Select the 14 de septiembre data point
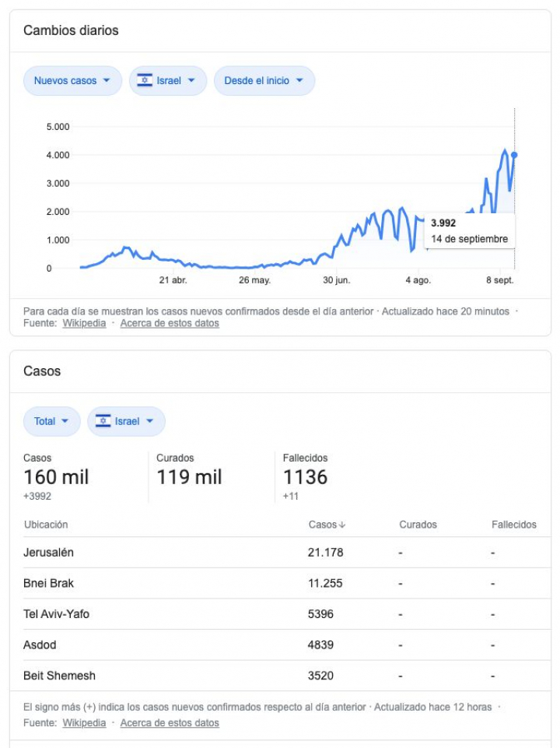 (x=514, y=155)
